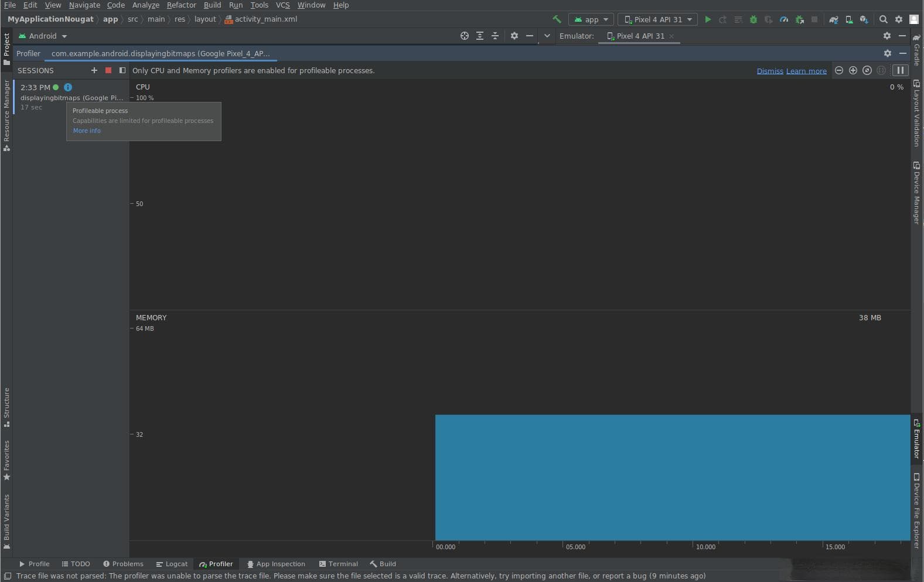Stop the current profiling session red square

[108, 70]
